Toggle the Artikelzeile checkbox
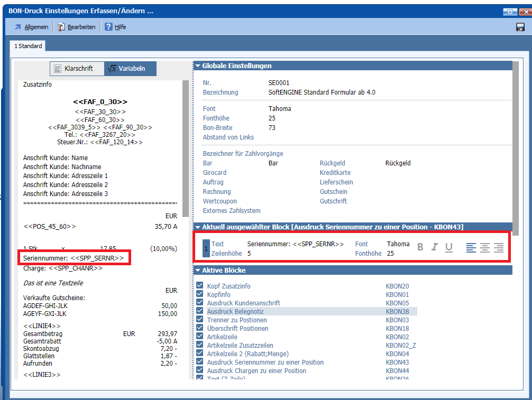The height and width of the screenshot is (400, 532). pos(200,337)
